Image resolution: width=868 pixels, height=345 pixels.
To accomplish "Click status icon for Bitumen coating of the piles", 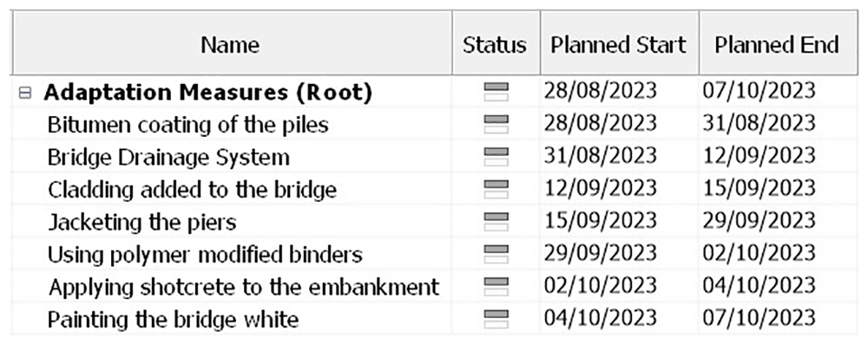I will pyautogui.click(x=496, y=125).
